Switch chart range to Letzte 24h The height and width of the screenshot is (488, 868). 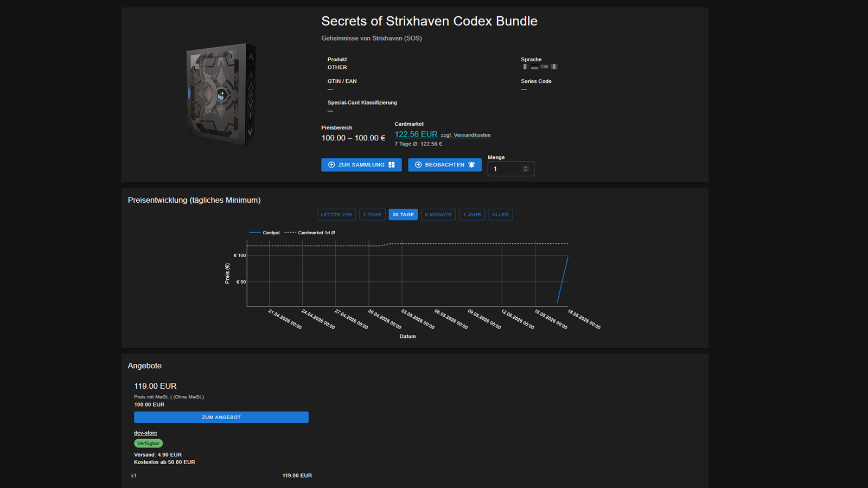pos(336,215)
